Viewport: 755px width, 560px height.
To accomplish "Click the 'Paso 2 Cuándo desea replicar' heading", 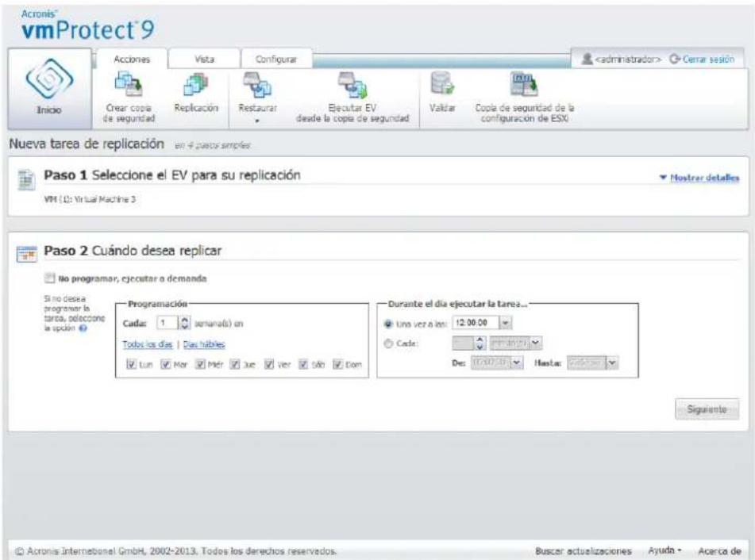I will click(x=133, y=251).
